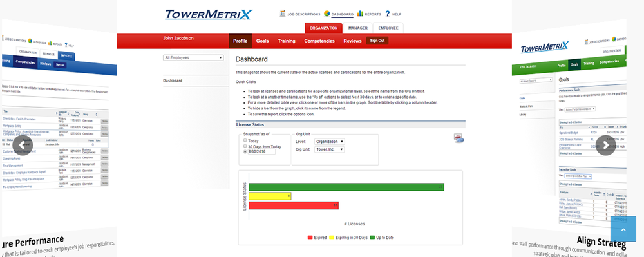Switch to Employee tab in left blue slide
The height and width of the screenshot is (257, 644).
66,55
